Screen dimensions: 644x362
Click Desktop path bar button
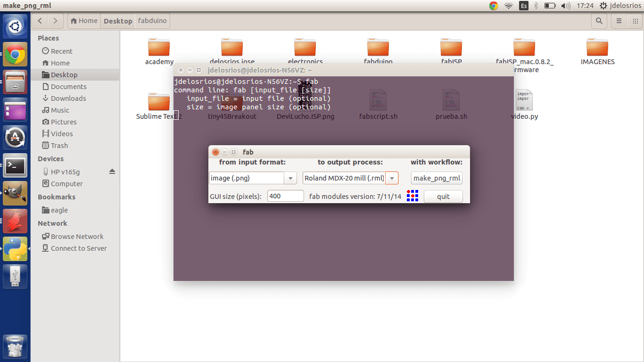pos(118,21)
